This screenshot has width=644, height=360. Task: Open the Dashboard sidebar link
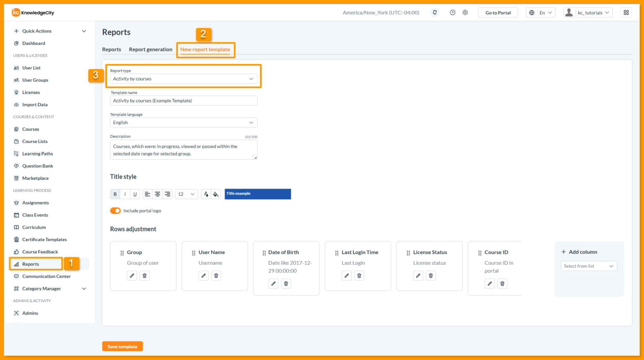pos(33,43)
